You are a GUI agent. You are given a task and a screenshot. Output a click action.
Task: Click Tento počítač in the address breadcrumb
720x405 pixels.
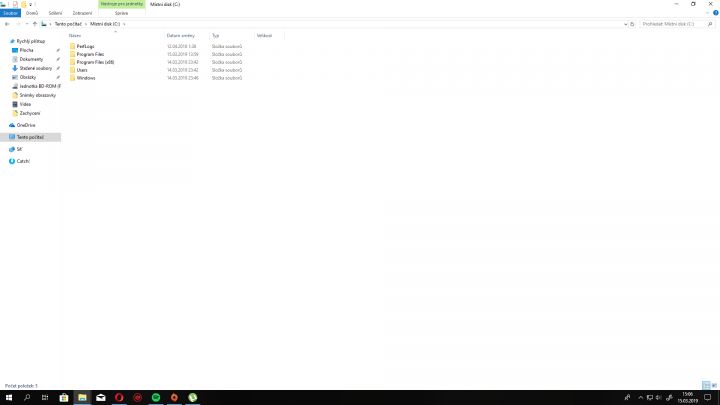(x=68, y=24)
